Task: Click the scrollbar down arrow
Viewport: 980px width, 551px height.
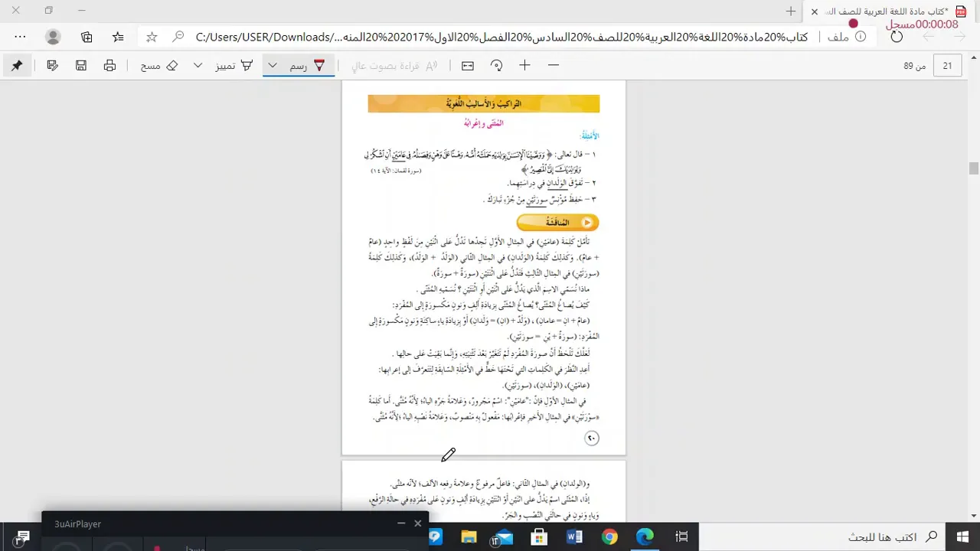Action: pyautogui.click(x=974, y=515)
